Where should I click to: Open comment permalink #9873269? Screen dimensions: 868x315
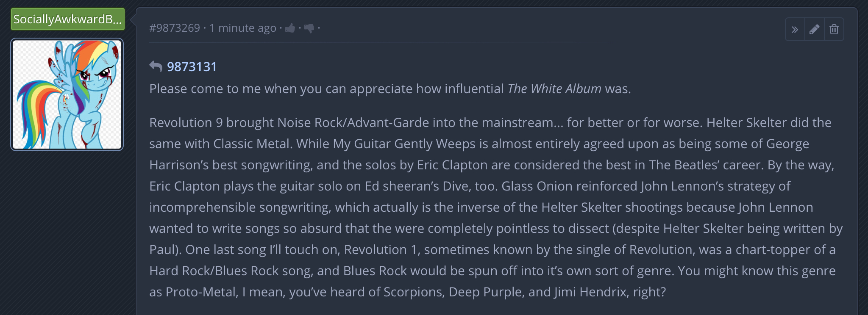tap(175, 28)
